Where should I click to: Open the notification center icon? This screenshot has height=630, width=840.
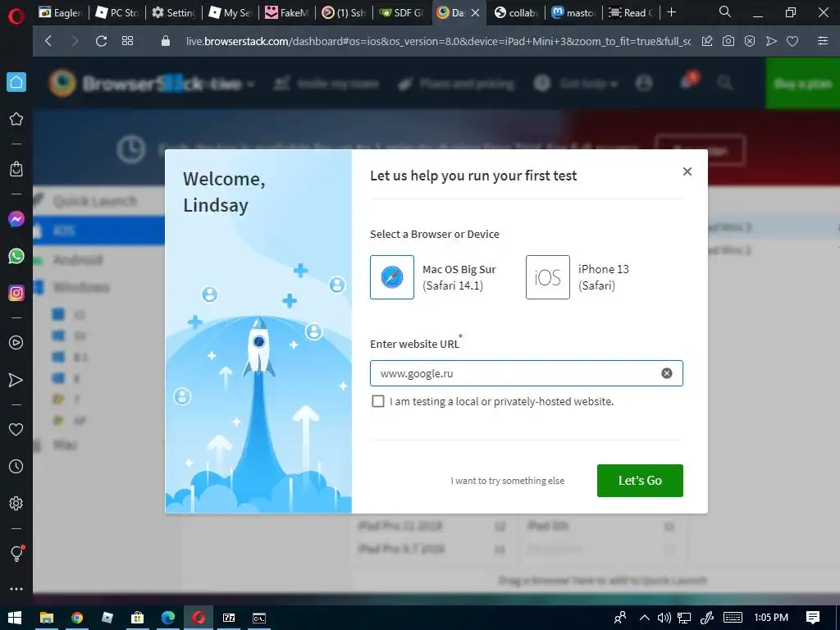pyautogui.click(x=813, y=618)
